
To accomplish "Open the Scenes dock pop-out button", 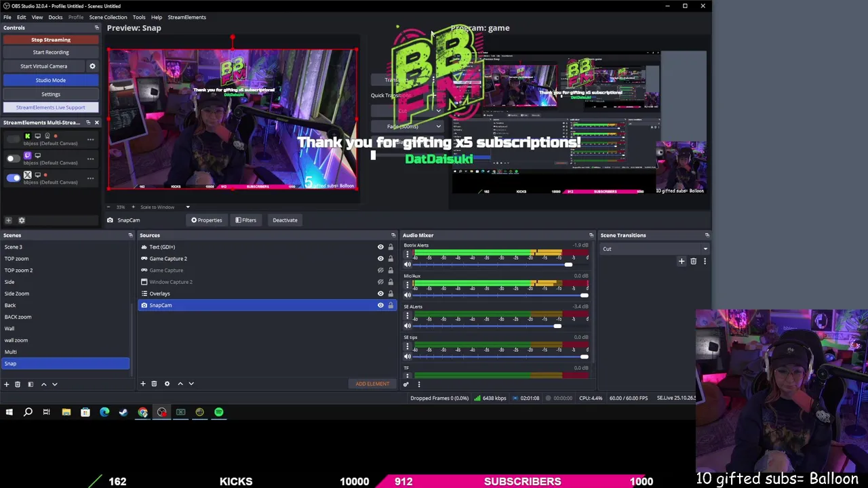I will tap(130, 235).
